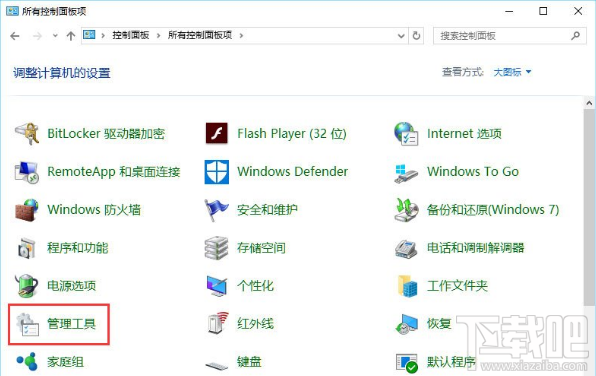Refresh the control panel view
The width and height of the screenshot is (596, 376).
pos(416,36)
